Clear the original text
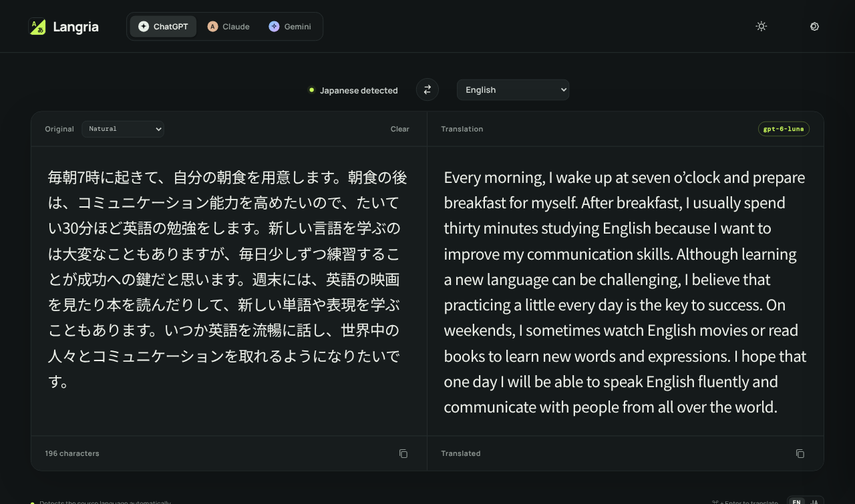855x504 pixels. [x=400, y=129]
